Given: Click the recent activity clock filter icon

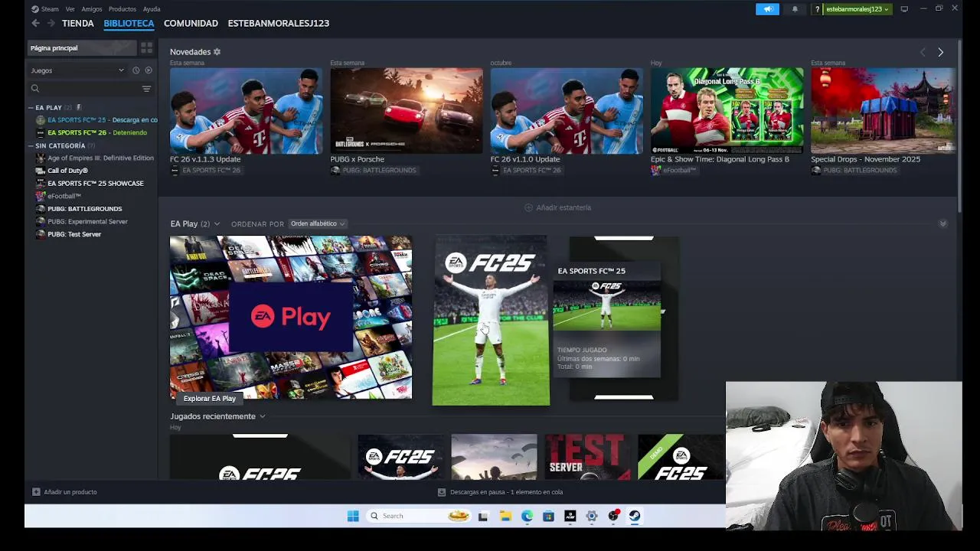Looking at the screenshot, I should [x=136, y=70].
